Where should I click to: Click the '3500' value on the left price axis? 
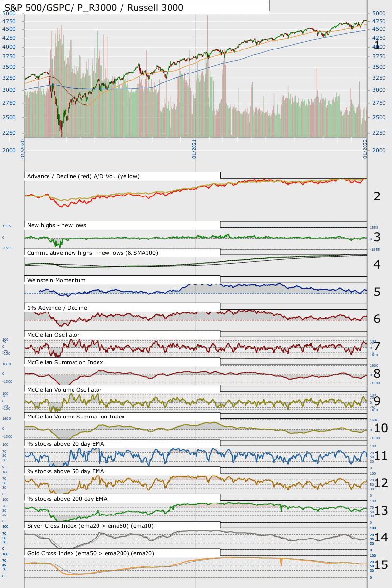8,66
